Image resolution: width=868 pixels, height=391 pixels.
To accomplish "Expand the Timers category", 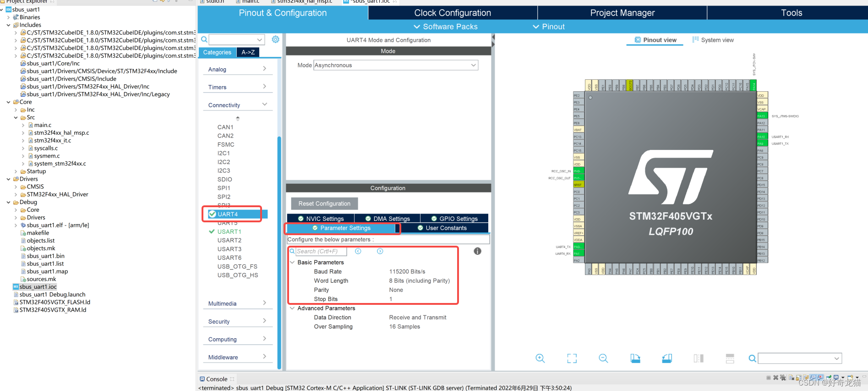I will [x=237, y=87].
